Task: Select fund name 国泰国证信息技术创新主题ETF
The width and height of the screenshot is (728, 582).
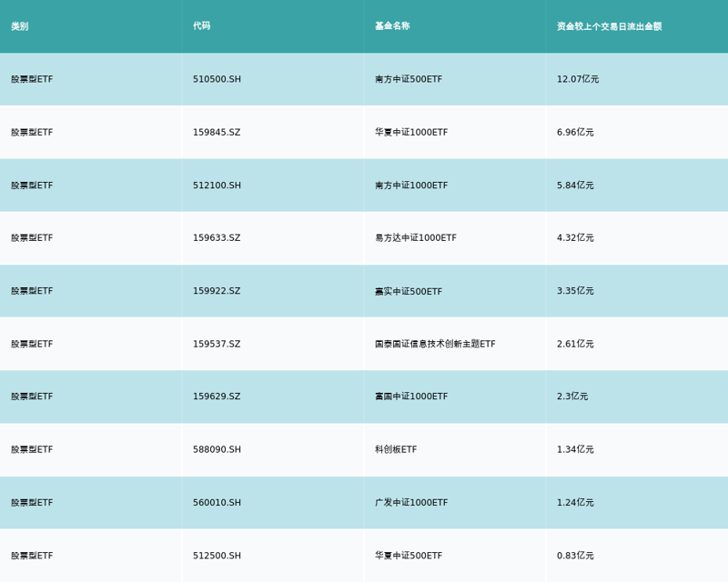Action: coord(435,344)
